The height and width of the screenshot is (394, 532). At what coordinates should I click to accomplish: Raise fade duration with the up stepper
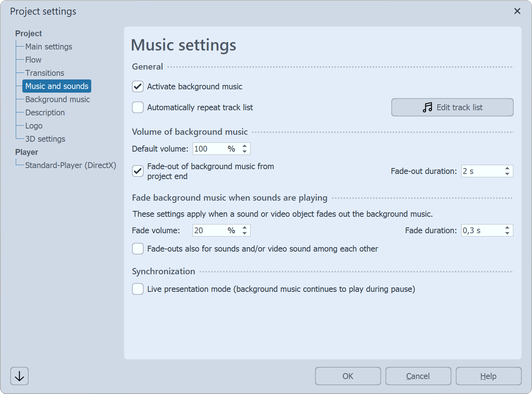pyautogui.click(x=507, y=228)
